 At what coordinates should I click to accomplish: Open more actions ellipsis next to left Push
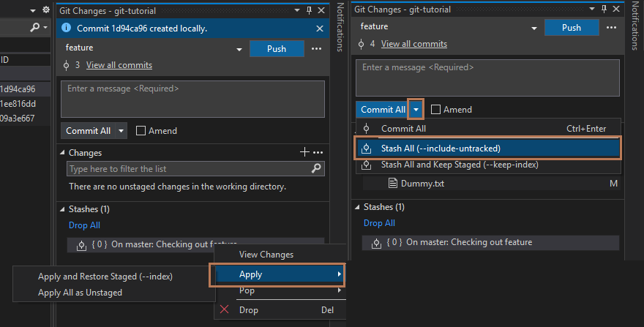pyautogui.click(x=316, y=49)
